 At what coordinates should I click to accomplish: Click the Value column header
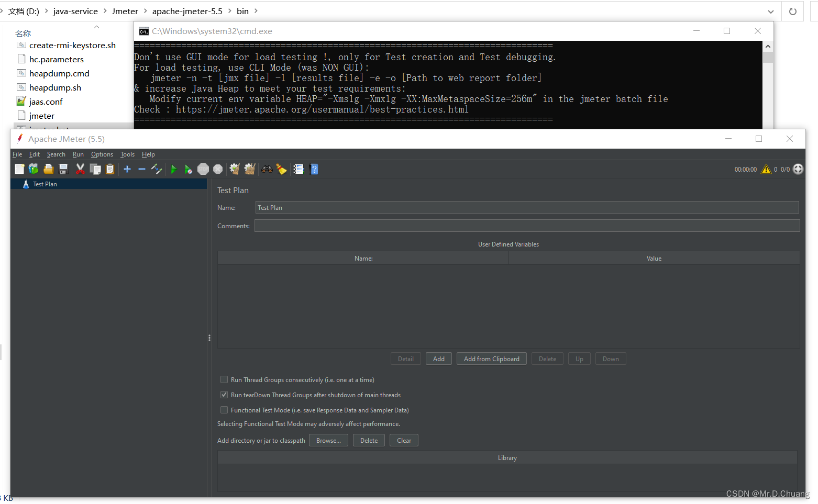pos(654,259)
